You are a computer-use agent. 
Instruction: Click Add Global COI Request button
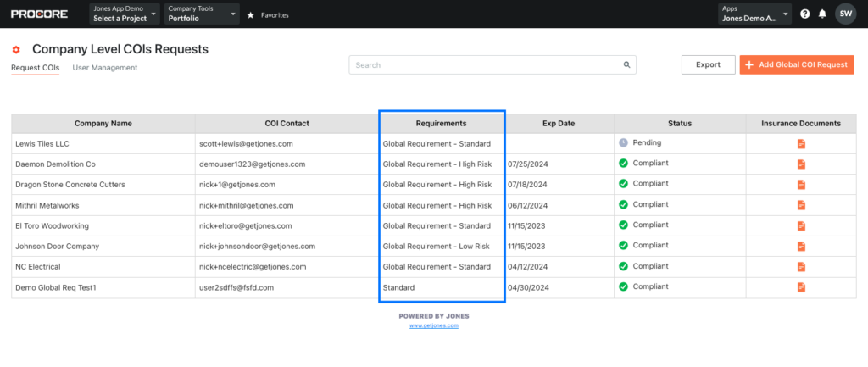click(797, 64)
